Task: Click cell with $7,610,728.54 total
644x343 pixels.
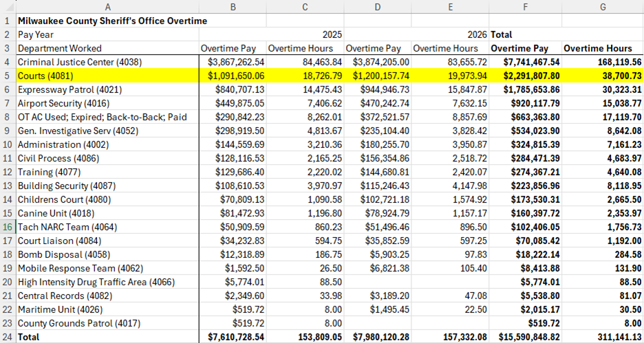Action: point(233,337)
